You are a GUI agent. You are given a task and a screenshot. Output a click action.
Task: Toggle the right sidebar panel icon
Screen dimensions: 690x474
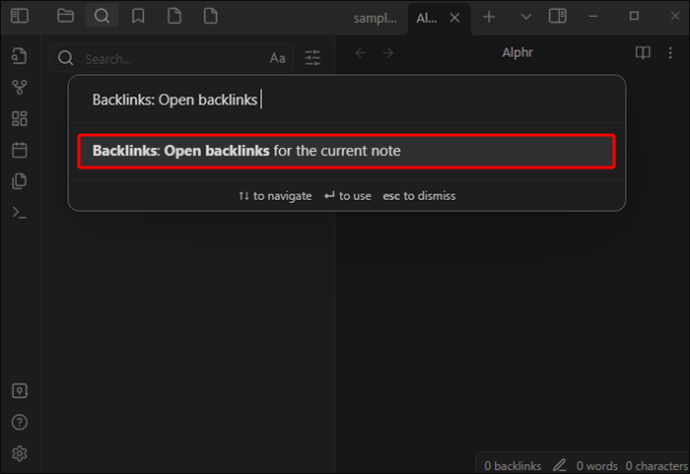[x=558, y=16]
